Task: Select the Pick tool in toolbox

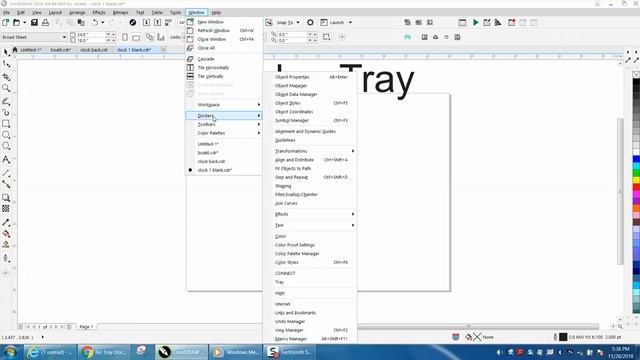Action: tap(6, 52)
